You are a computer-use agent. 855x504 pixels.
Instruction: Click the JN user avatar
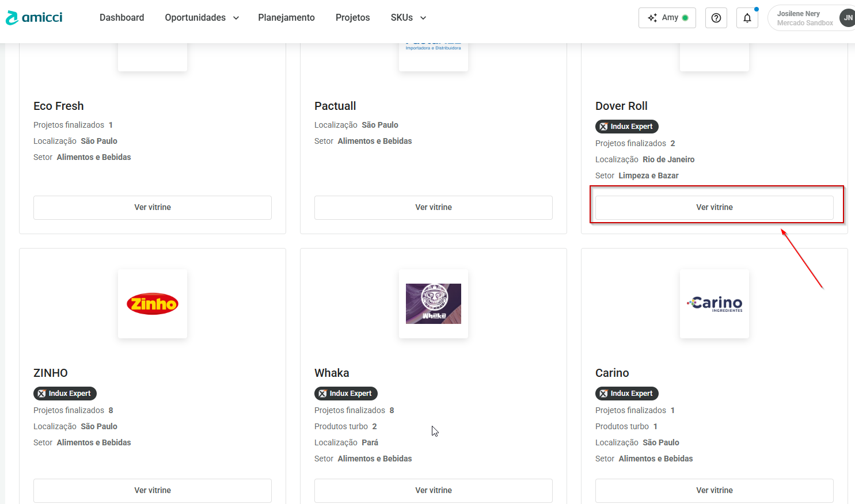tap(848, 18)
